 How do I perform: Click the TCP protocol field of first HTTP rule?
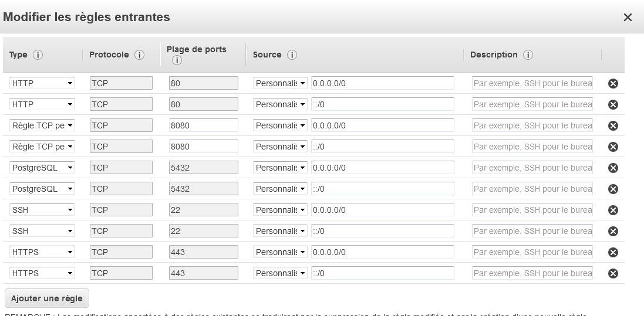click(x=121, y=83)
